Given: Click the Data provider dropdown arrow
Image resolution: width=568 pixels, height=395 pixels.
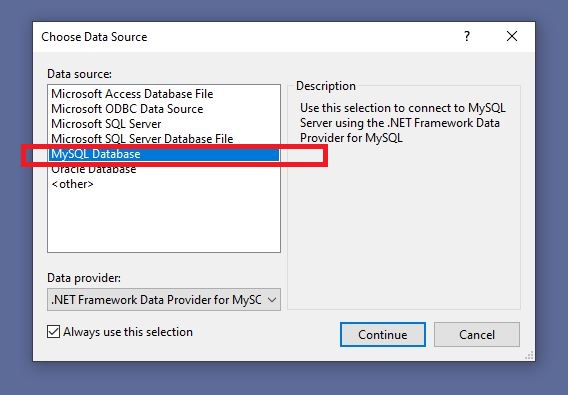Looking at the screenshot, I should click(x=272, y=300).
